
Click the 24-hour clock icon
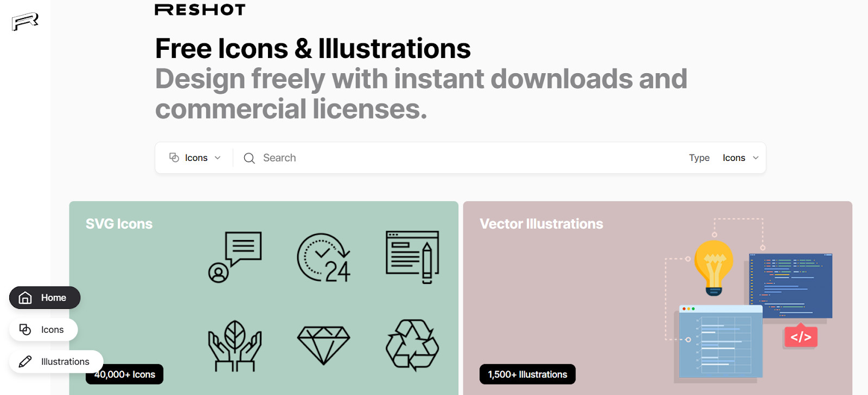point(323,257)
